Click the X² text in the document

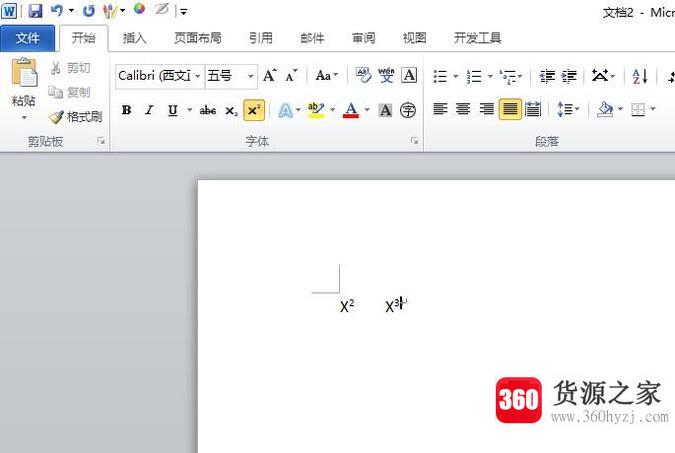[x=347, y=306]
